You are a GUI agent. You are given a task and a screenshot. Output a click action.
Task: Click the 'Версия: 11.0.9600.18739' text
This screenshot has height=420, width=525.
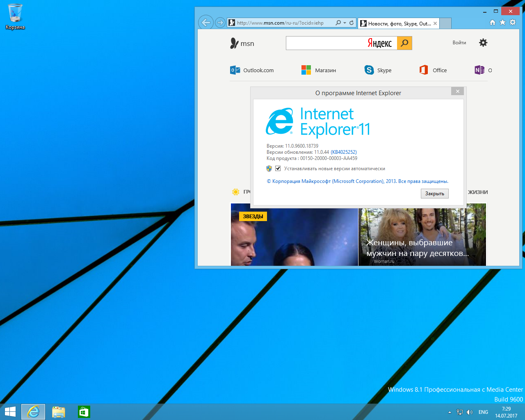click(292, 146)
